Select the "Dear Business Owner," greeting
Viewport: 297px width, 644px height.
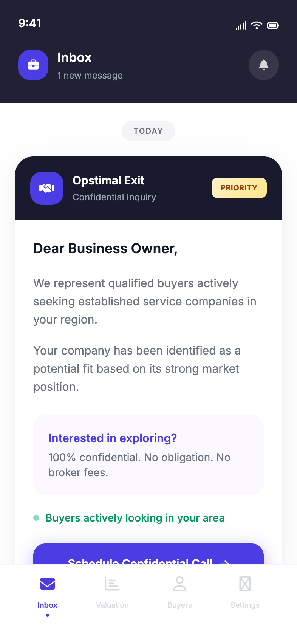coord(105,248)
